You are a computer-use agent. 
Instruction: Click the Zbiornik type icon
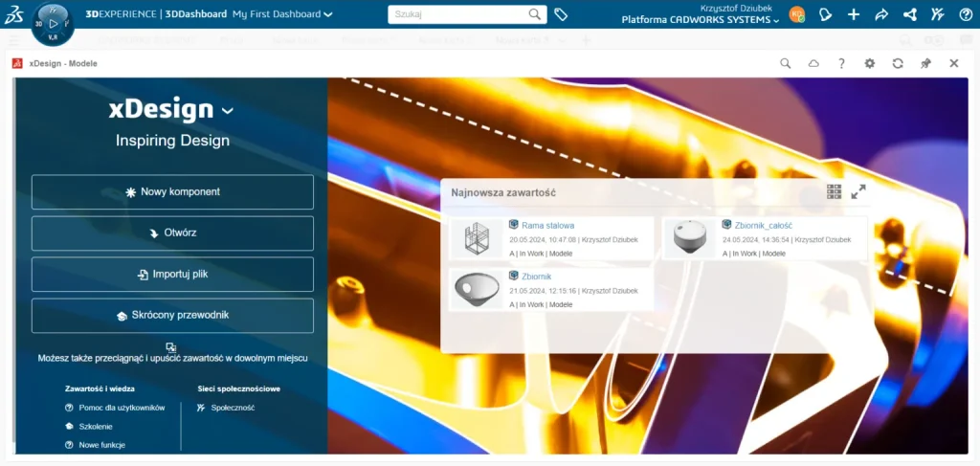[x=514, y=276]
